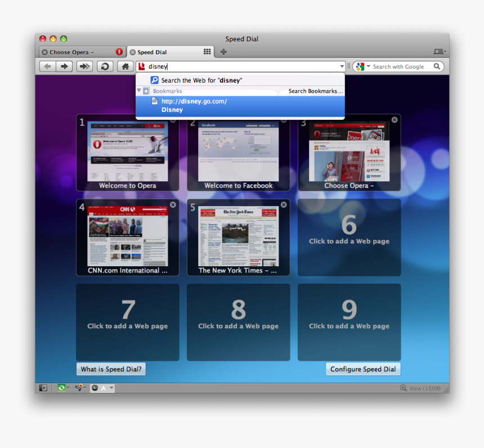Click the Opera Unite icon in status bar

click(x=79, y=388)
